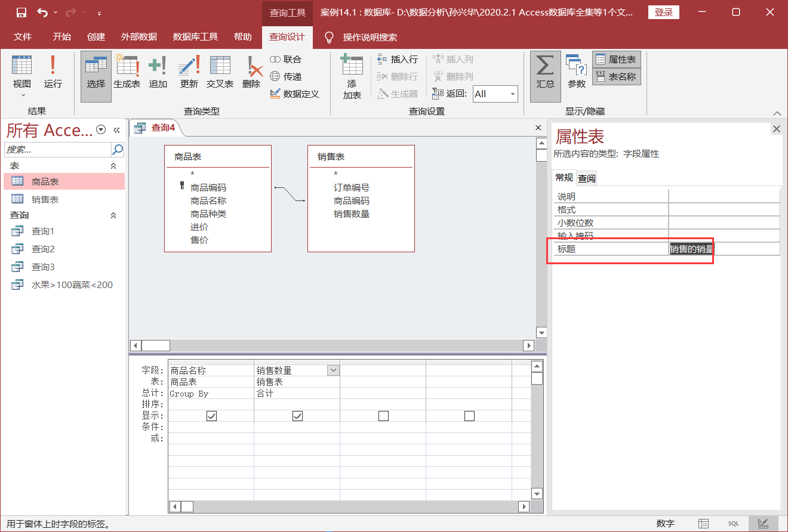Click design grid horizontal scrollbar right arrow
Image resolution: width=788 pixels, height=532 pixels.
point(524,506)
